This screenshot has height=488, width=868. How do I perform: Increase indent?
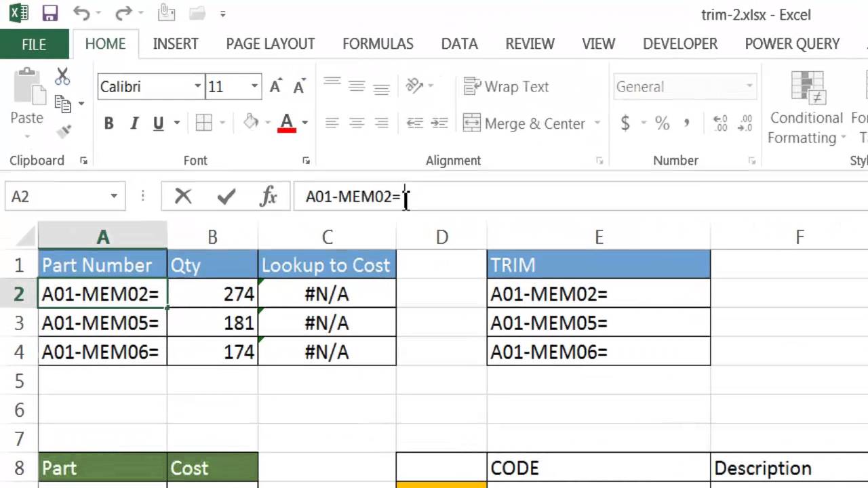(x=439, y=123)
